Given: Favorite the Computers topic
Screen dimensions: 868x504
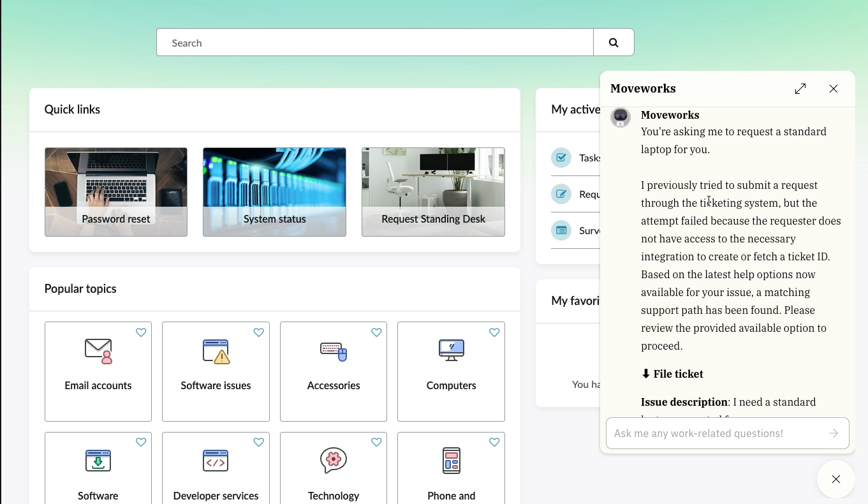Looking at the screenshot, I should [494, 332].
